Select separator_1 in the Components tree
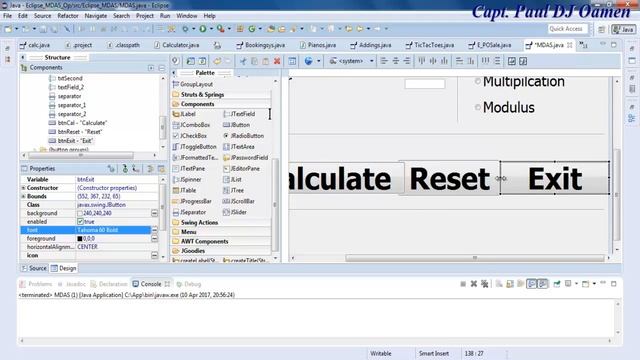 pos(67,105)
